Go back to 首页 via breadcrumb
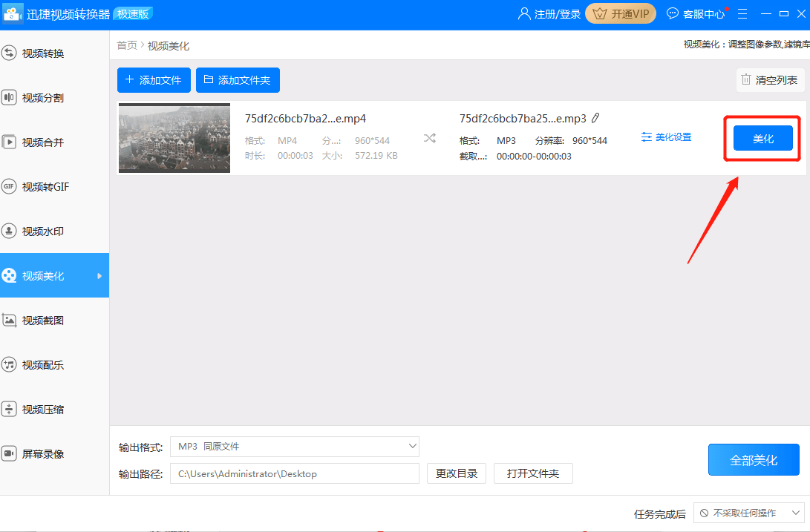Image resolution: width=810 pixels, height=532 pixels. pos(126,45)
